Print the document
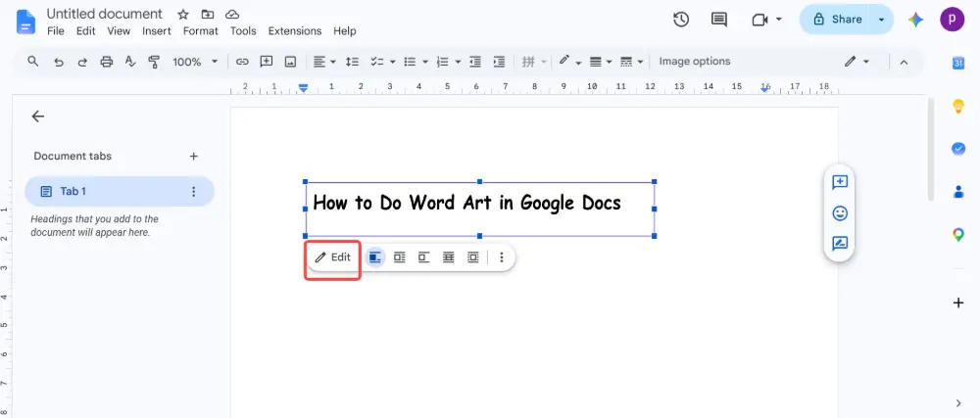 click(106, 62)
